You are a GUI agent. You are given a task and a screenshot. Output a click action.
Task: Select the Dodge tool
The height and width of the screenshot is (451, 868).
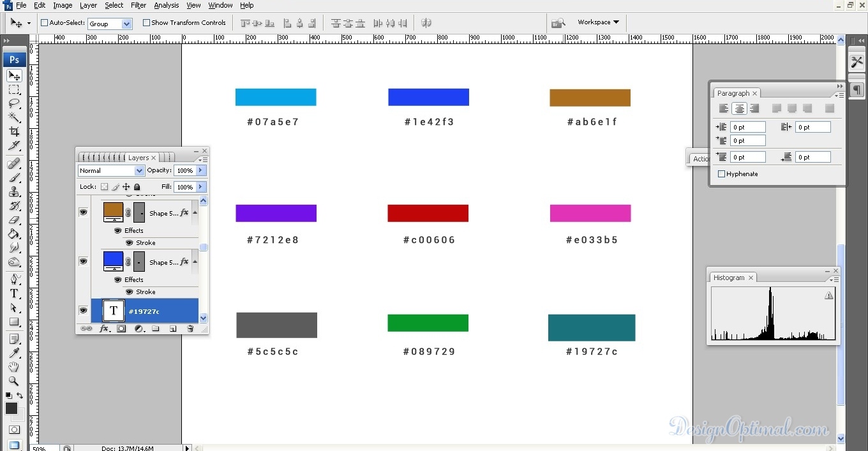(x=14, y=262)
